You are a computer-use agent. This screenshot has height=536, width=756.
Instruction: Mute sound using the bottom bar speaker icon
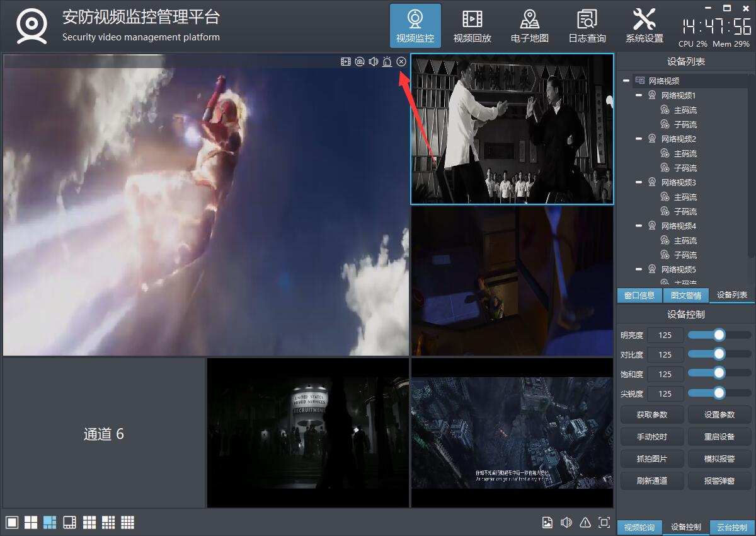point(566,522)
